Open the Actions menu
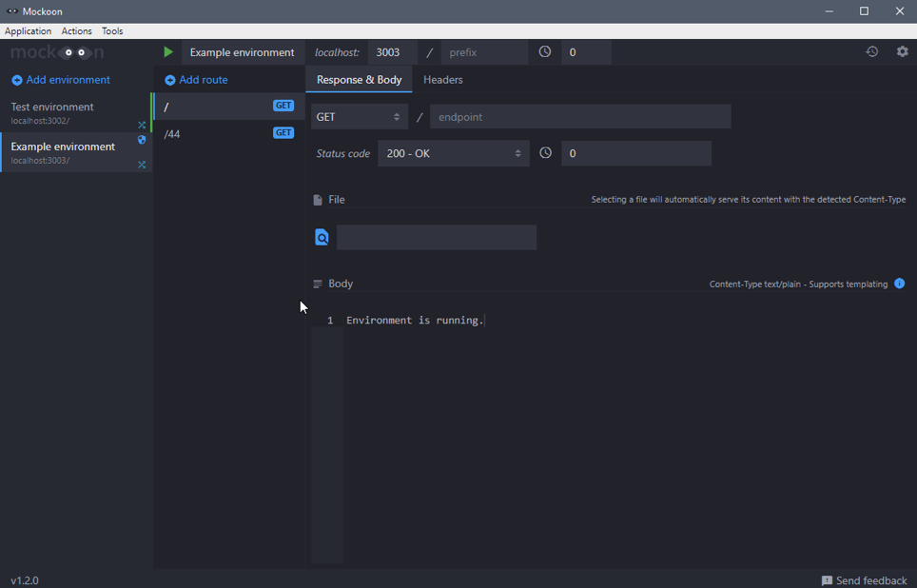Viewport: 917px width, 588px height. click(77, 31)
